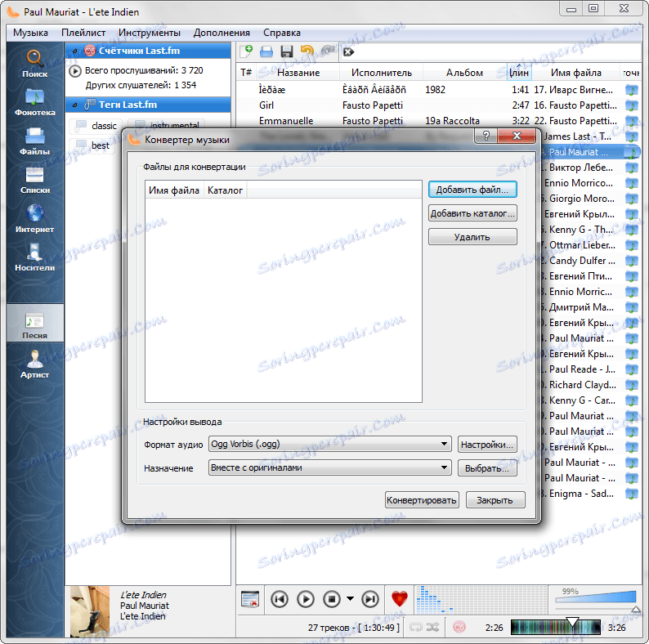
Task: Collapse the Теги Last.fm section
Action: point(75,105)
